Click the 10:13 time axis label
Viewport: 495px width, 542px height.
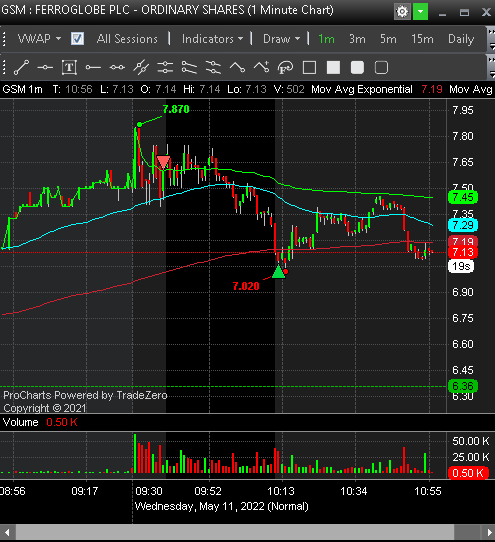[281, 491]
